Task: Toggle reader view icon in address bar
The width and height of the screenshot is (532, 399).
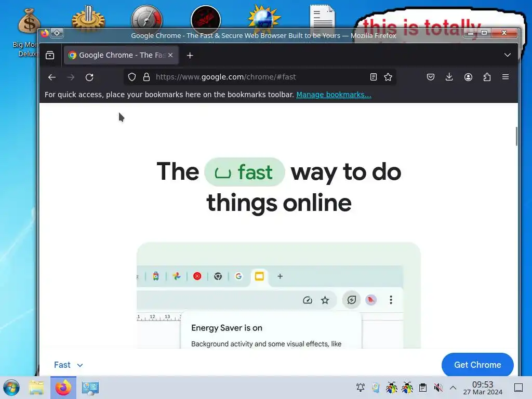Action: tap(374, 77)
